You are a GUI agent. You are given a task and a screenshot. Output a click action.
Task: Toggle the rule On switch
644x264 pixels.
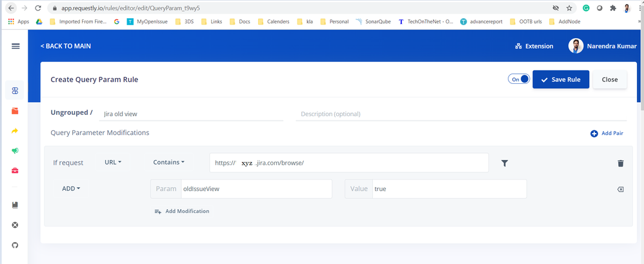[x=519, y=79]
